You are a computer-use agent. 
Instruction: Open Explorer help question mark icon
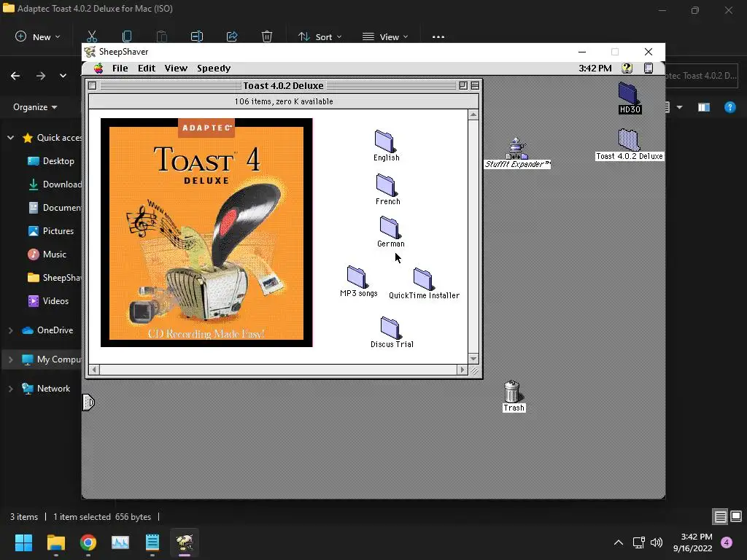point(729,108)
